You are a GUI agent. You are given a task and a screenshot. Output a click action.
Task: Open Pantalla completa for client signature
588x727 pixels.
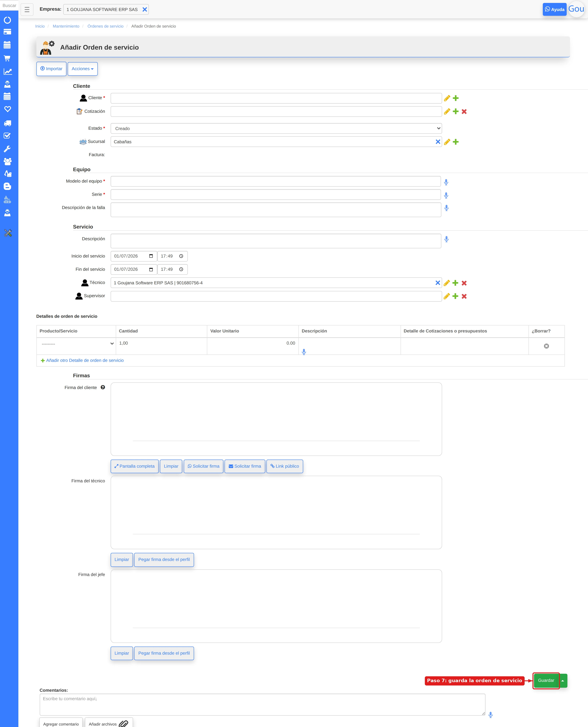point(135,466)
